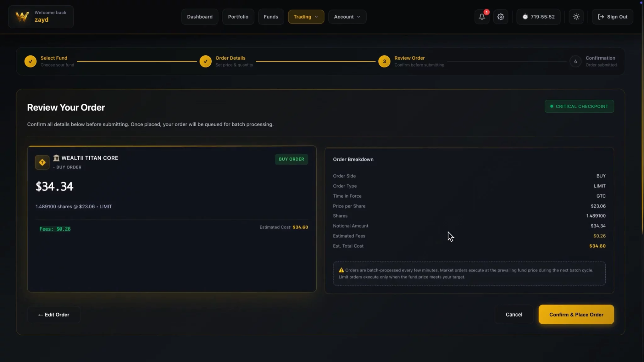Confirm & Place Order
This screenshot has width=644, height=362.
[576, 314]
